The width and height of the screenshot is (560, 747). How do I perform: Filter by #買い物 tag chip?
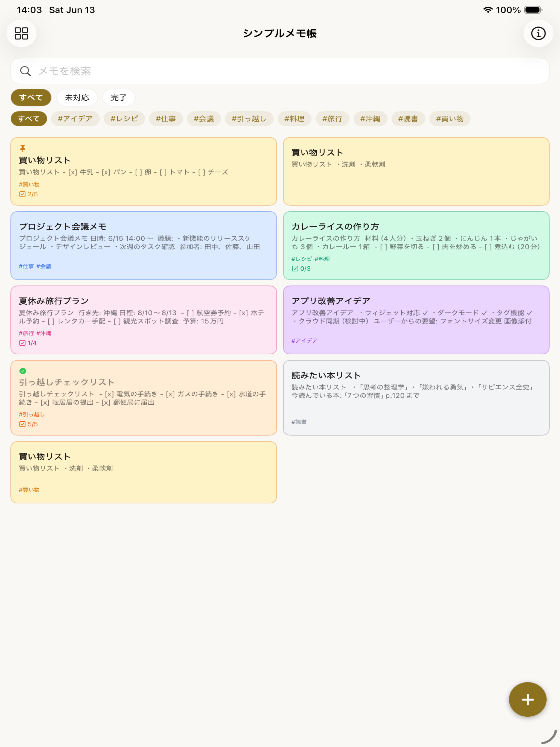pos(450,119)
